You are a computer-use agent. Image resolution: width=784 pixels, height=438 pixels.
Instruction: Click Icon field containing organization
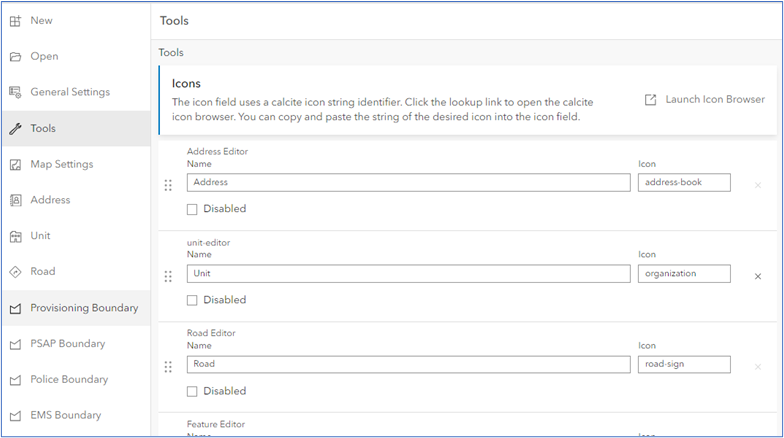[684, 274]
